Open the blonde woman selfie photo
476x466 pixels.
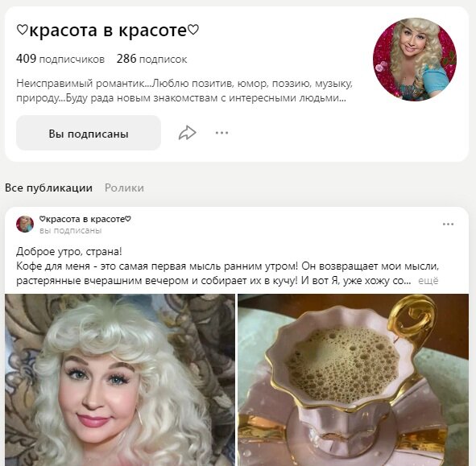point(120,380)
